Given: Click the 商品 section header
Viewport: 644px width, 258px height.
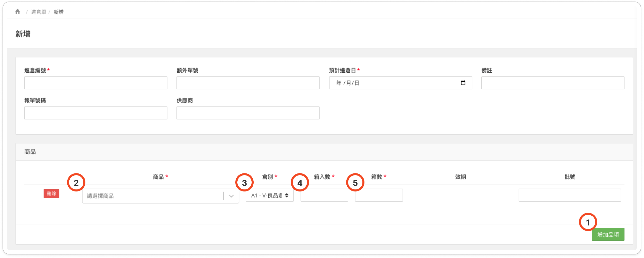Looking at the screenshot, I should pyautogui.click(x=30, y=152).
